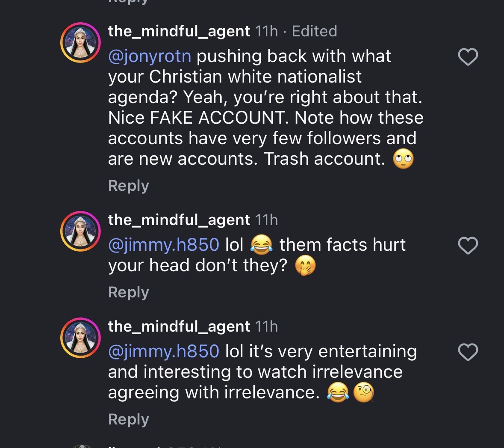Reply to the "irrelevance agreeing with irrelevance" comment
This screenshot has height=448, width=504.
pos(128,419)
